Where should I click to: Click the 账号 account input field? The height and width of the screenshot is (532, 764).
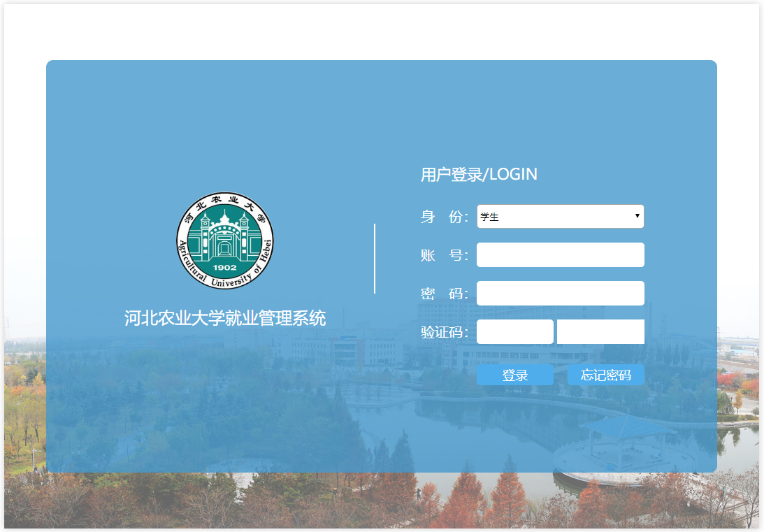coord(561,254)
